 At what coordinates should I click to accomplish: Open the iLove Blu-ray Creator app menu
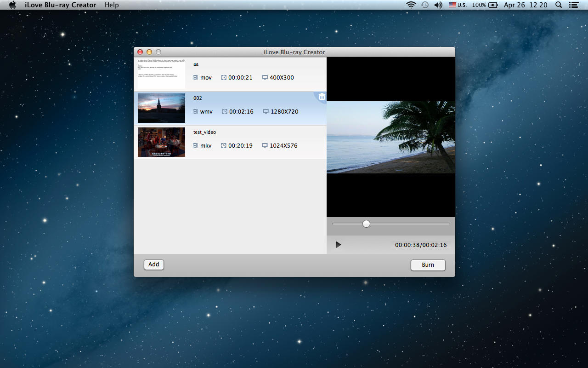point(61,5)
